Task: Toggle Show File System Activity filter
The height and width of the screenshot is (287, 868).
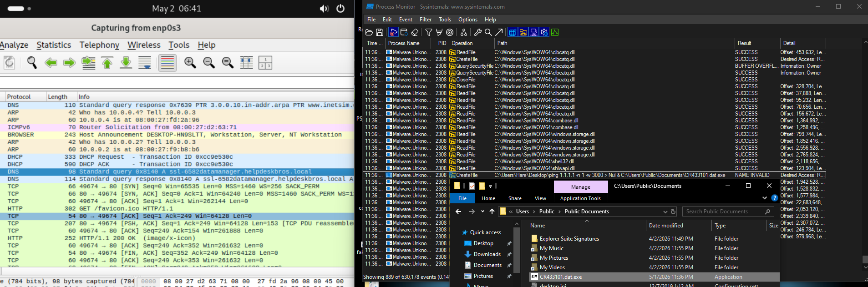Action: pos(523,32)
